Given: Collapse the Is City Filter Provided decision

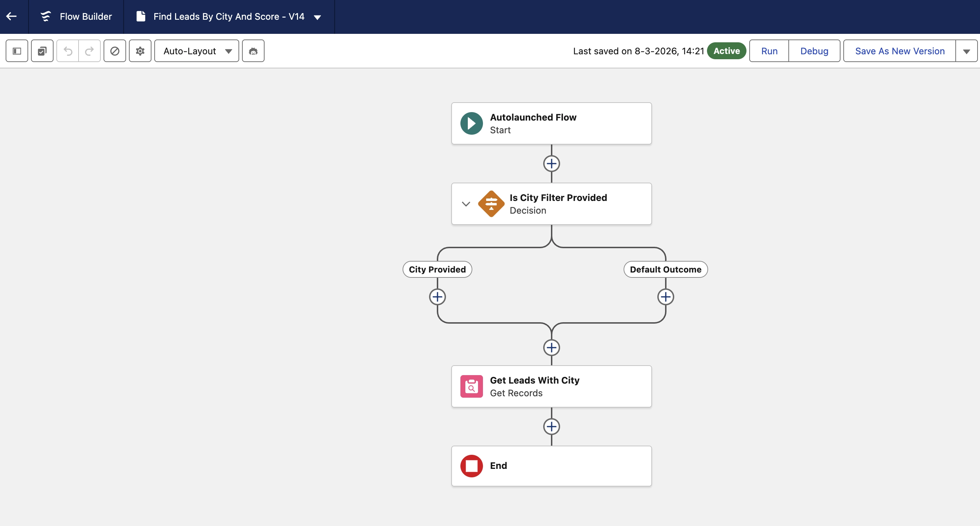Looking at the screenshot, I should (465, 204).
